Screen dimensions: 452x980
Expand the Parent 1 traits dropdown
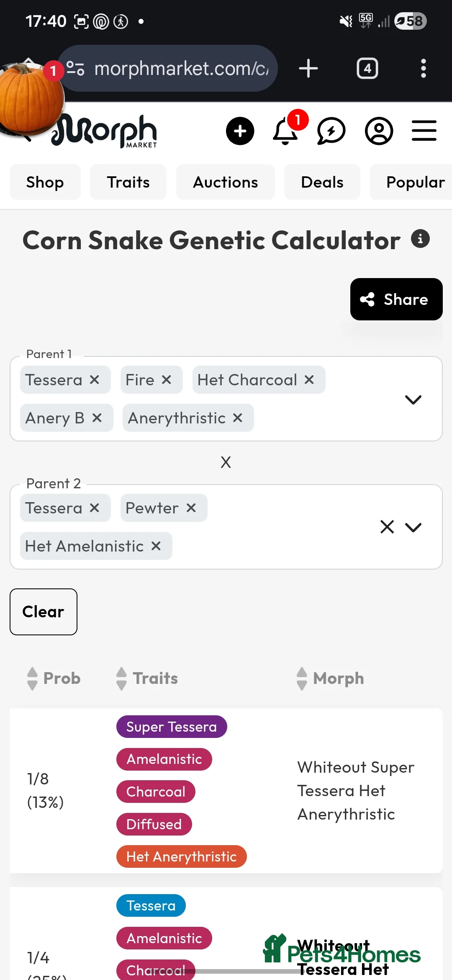tap(413, 400)
